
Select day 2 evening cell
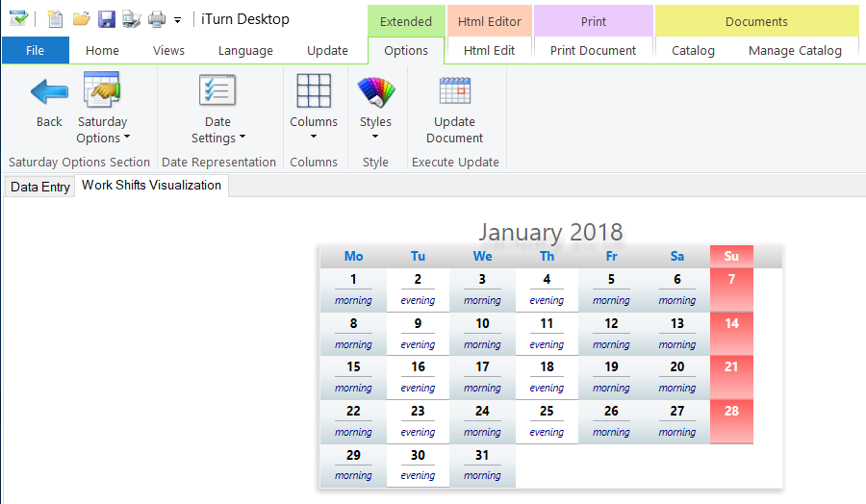[419, 290]
